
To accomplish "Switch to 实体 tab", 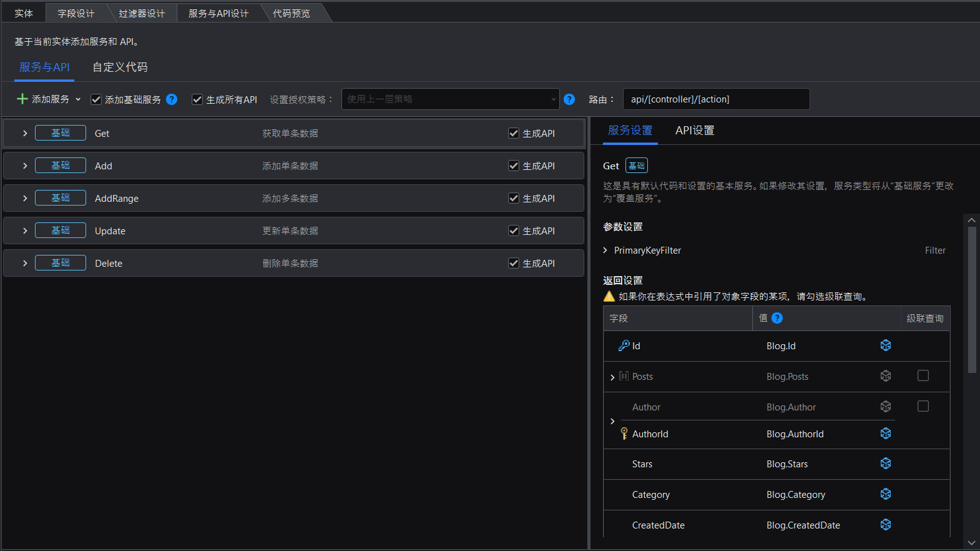I will click(x=24, y=13).
